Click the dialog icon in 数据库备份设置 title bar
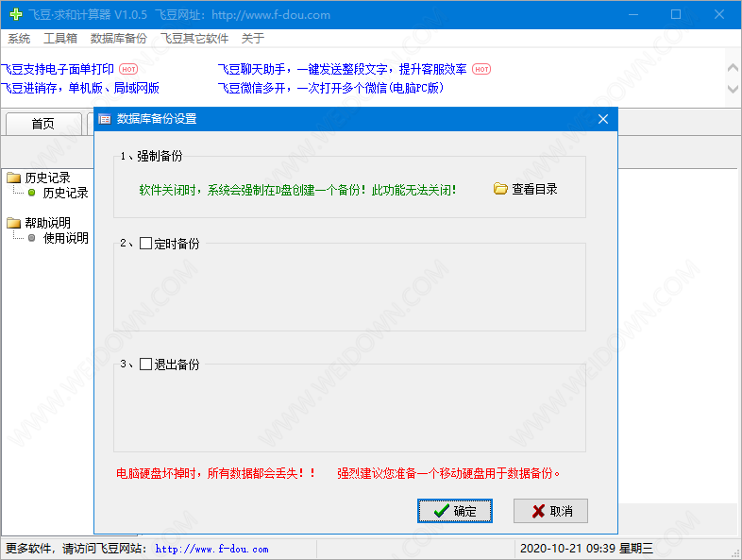 click(x=105, y=119)
